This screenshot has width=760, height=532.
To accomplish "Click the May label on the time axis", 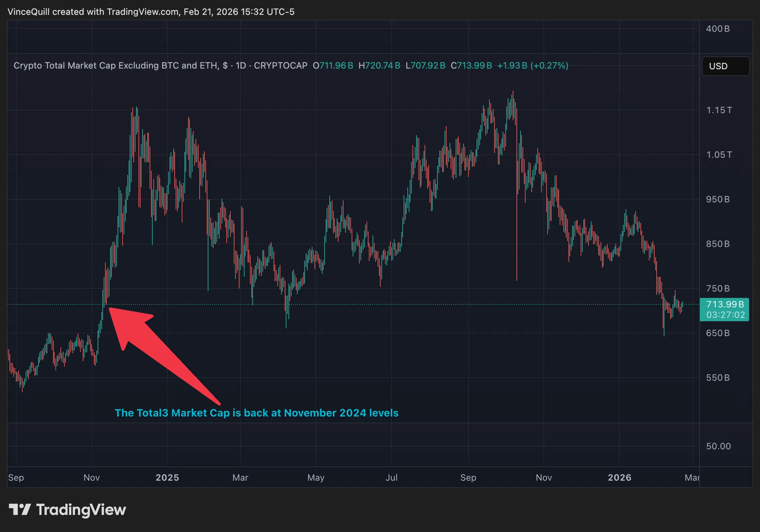I will tap(315, 478).
